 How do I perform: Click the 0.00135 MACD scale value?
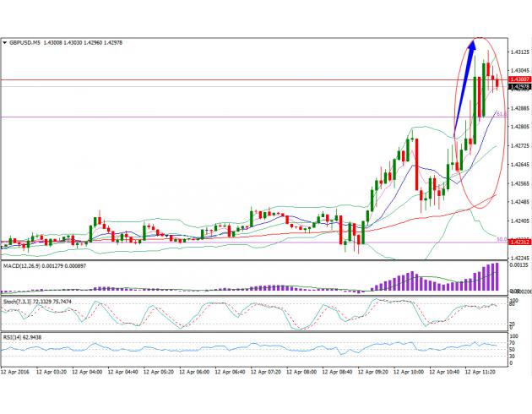click(x=518, y=265)
